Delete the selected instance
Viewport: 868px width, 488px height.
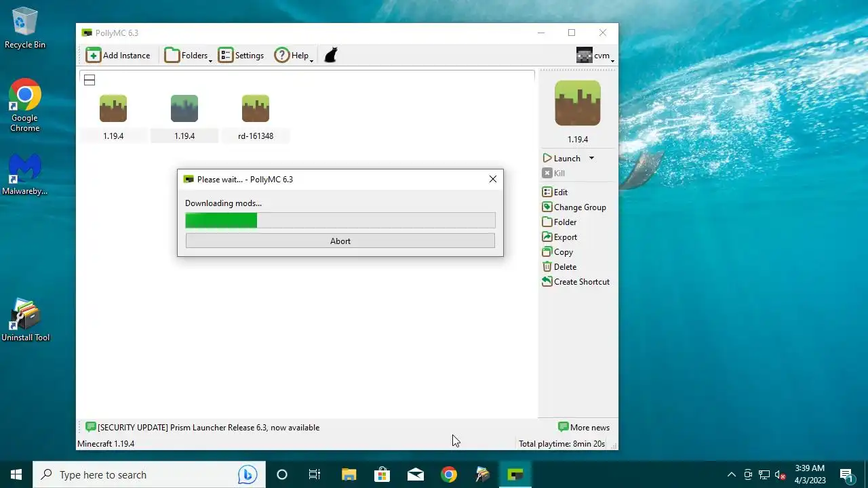tap(559, 266)
